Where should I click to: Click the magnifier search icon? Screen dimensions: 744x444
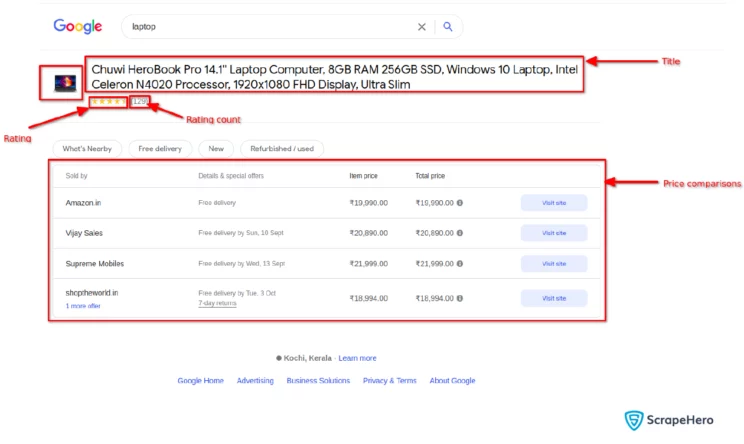[x=447, y=27]
